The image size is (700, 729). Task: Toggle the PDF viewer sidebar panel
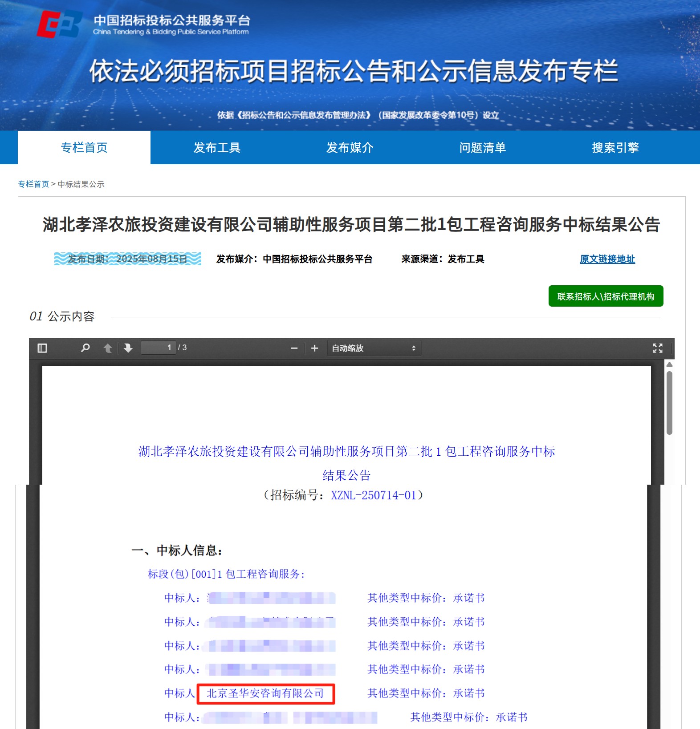click(x=42, y=348)
